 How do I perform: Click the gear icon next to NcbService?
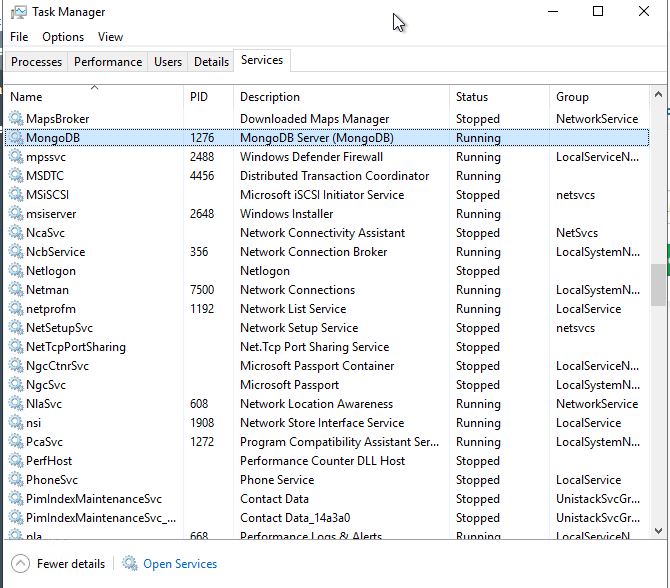click(16, 251)
